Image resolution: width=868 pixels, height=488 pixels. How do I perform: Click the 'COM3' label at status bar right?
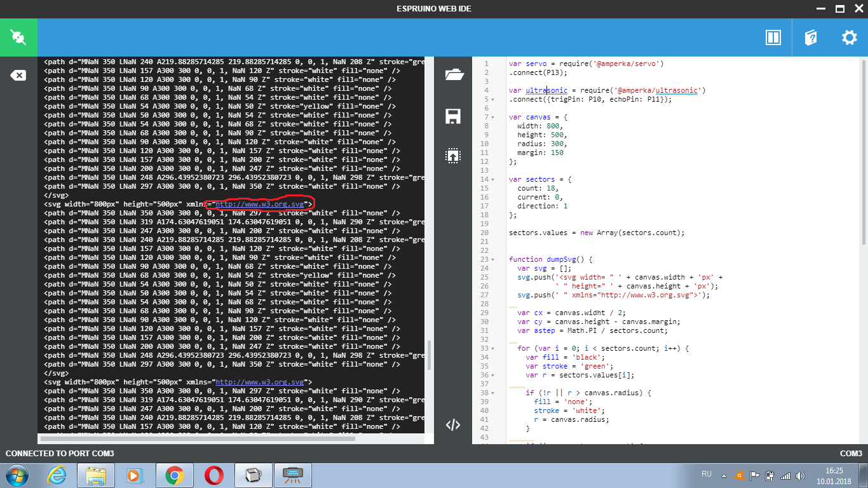(851, 454)
